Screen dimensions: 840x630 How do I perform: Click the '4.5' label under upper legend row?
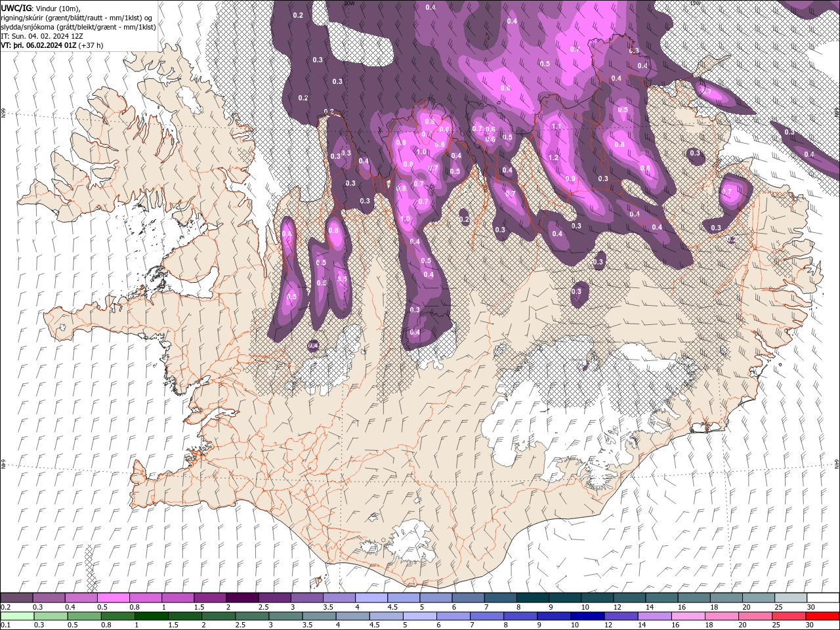coord(392,607)
